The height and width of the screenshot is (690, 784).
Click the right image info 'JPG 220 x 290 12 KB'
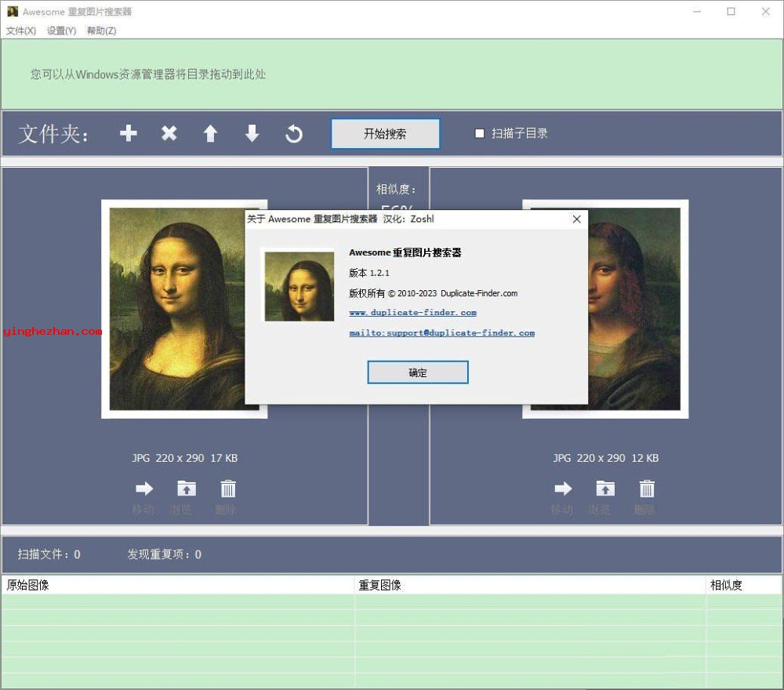coord(605,458)
